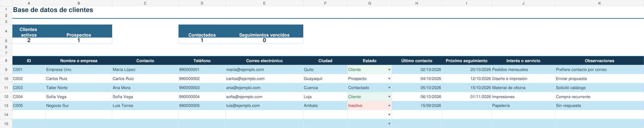Select row 13 header

(x=6, y=106)
